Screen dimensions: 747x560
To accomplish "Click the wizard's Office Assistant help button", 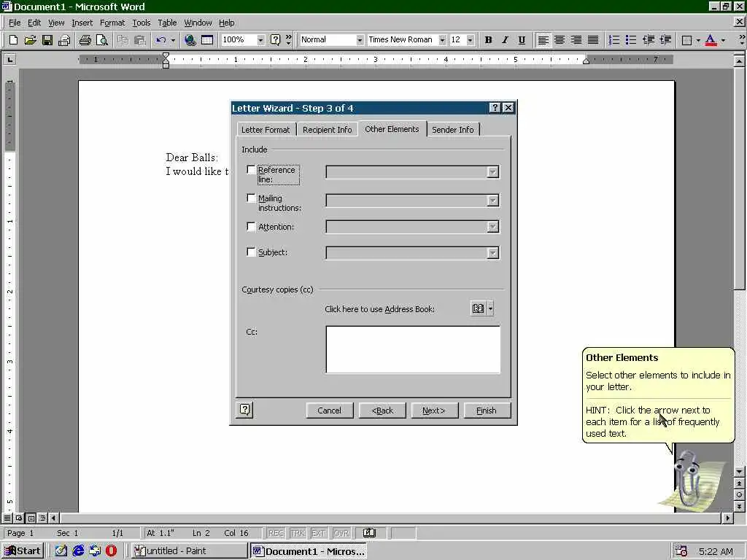I will [x=245, y=410].
